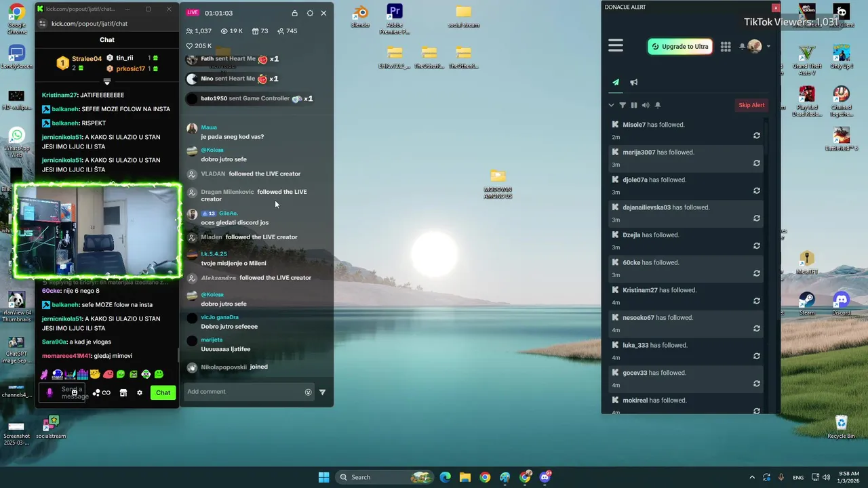Pick the orange cat emote in Kick chat
868x488 pixels.
(95, 374)
